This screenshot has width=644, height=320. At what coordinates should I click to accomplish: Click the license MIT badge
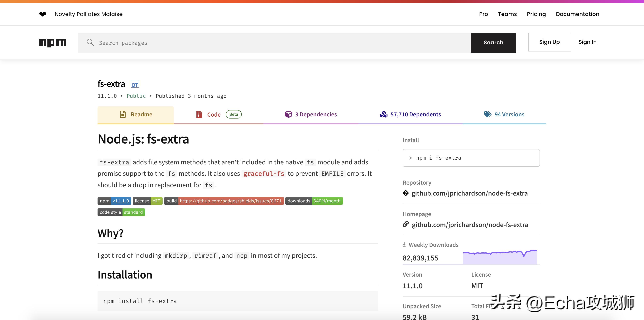(x=147, y=201)
